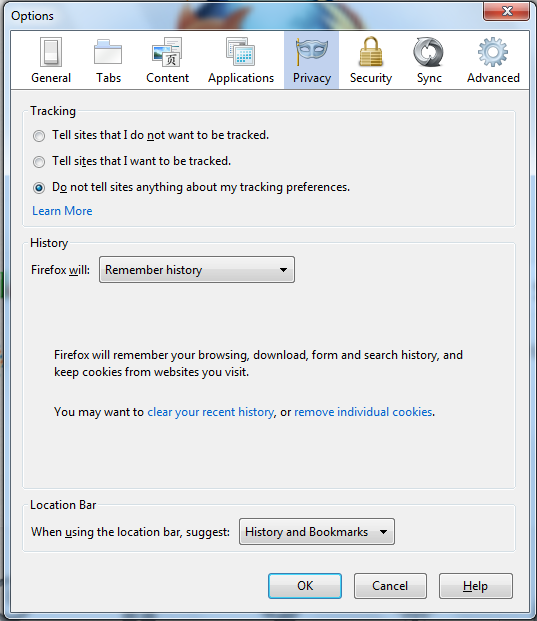The image size is (537, 621).
Task: Click the Learn More tracking link
Action: pos(62,211)
